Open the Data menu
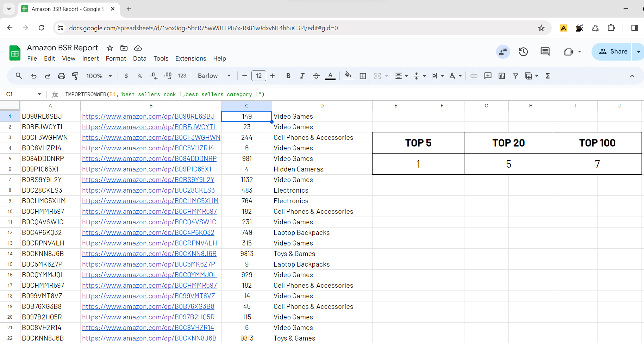Screen dimensions: 644x343 pyautogui.click(x=139, y=58)
